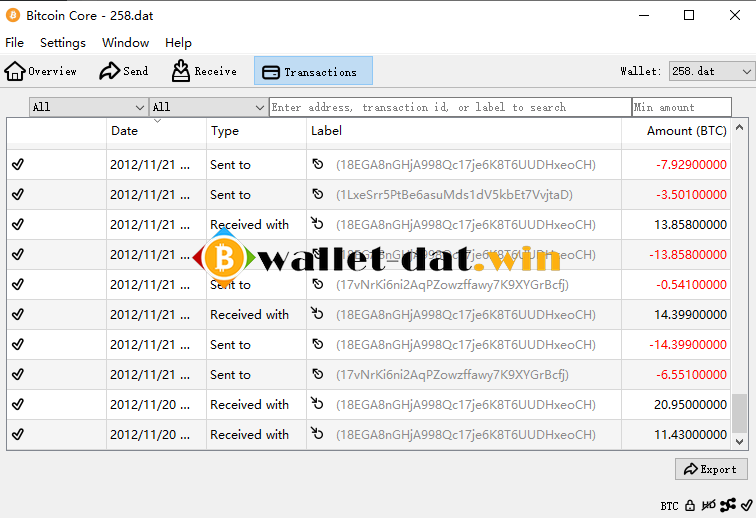Click the received icon on the 20.95000000 row
This screenshot has height=518, width=756.
coord(317,403)
